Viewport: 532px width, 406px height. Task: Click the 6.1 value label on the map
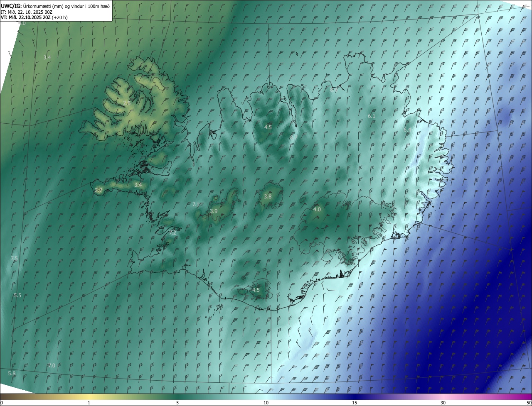coord(372,116)
